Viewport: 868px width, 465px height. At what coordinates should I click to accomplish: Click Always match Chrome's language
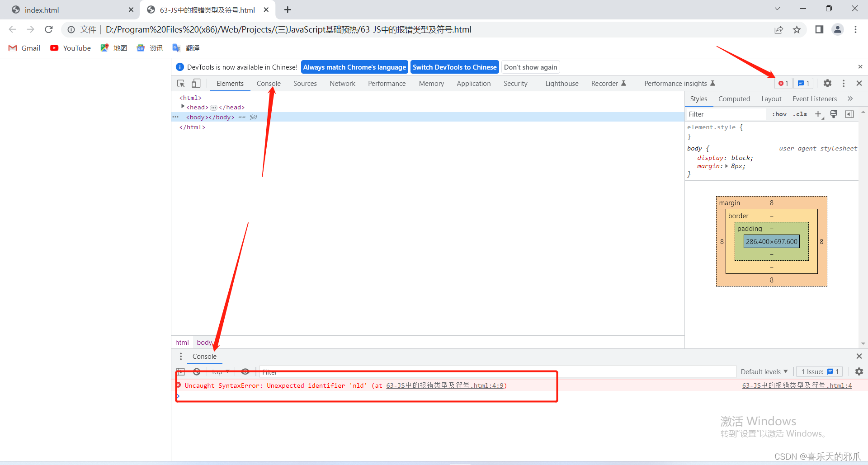coord(354,67)
